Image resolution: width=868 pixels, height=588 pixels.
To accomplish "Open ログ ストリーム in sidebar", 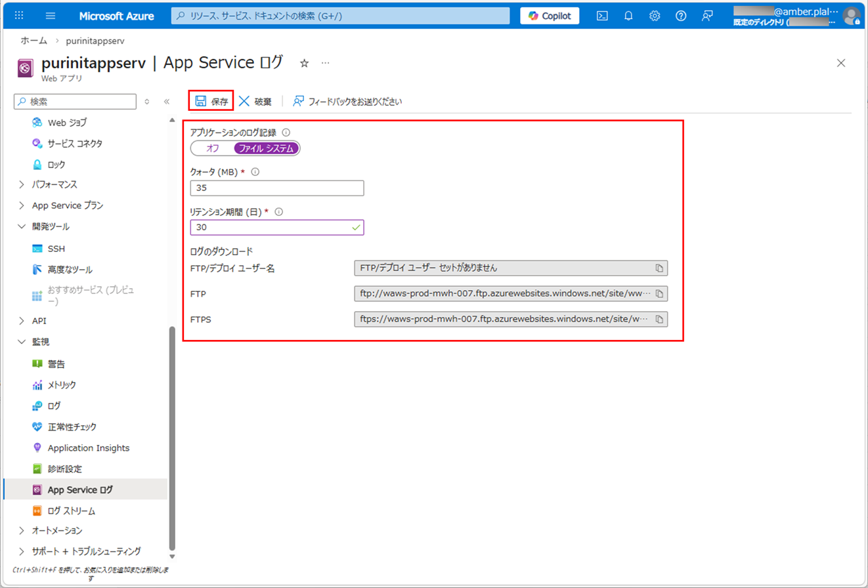I will (x=72, y=511).
